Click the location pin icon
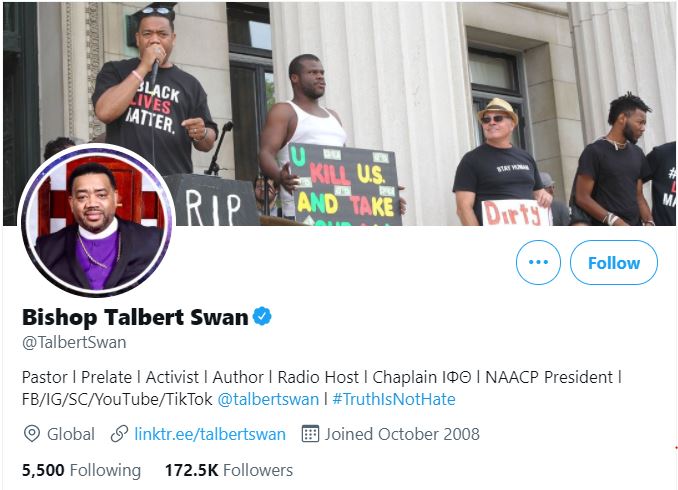Viewport: 678px width, 490px height. (x=32, y=433)
